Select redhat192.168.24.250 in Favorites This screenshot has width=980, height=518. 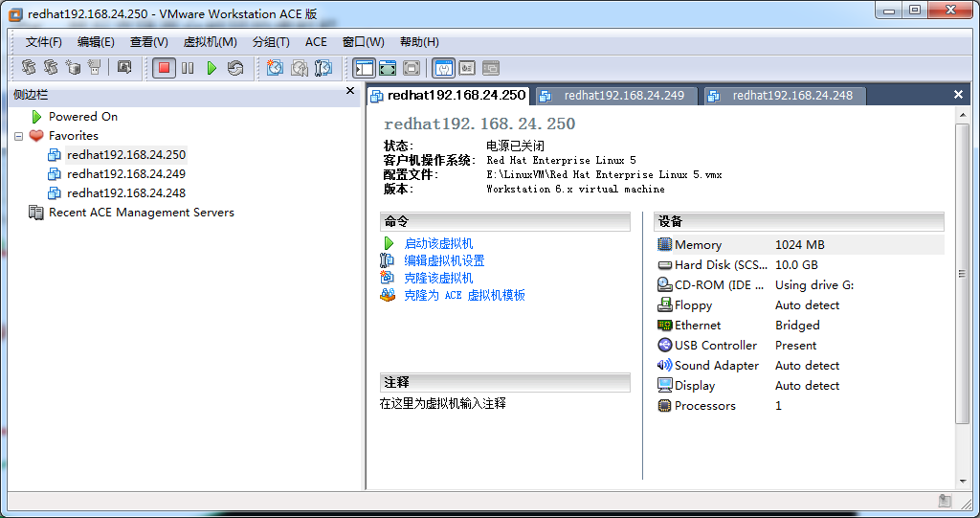point(126,154)
